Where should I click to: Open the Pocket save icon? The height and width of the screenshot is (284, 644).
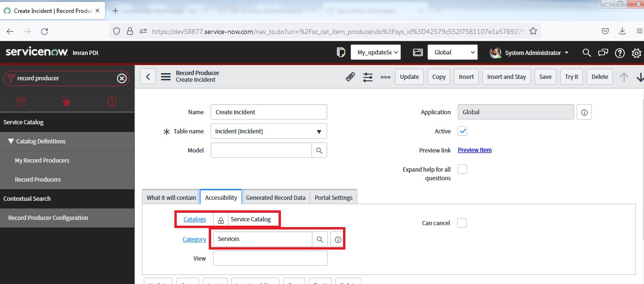[x=605, y=31]
